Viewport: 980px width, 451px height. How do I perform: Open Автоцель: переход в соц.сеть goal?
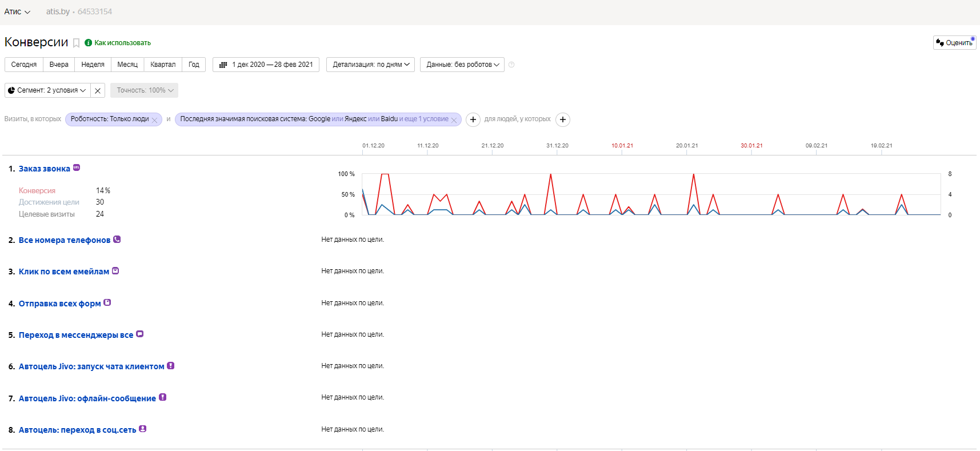[78, 430]
